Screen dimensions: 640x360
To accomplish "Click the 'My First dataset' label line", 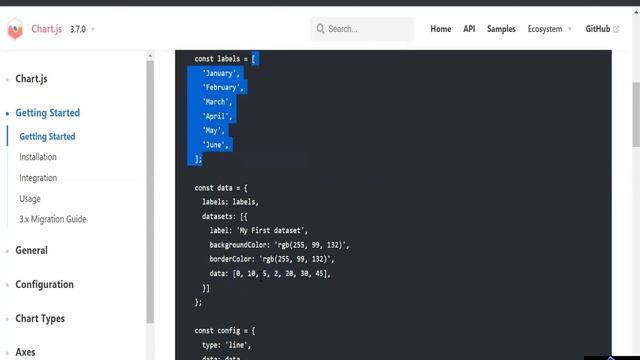I will coord(258,231).
